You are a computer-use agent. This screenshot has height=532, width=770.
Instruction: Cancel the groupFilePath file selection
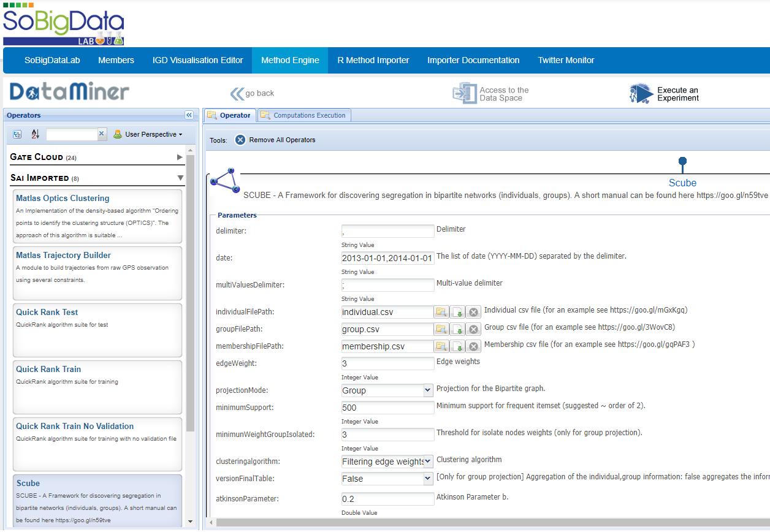tap(473, 329)
